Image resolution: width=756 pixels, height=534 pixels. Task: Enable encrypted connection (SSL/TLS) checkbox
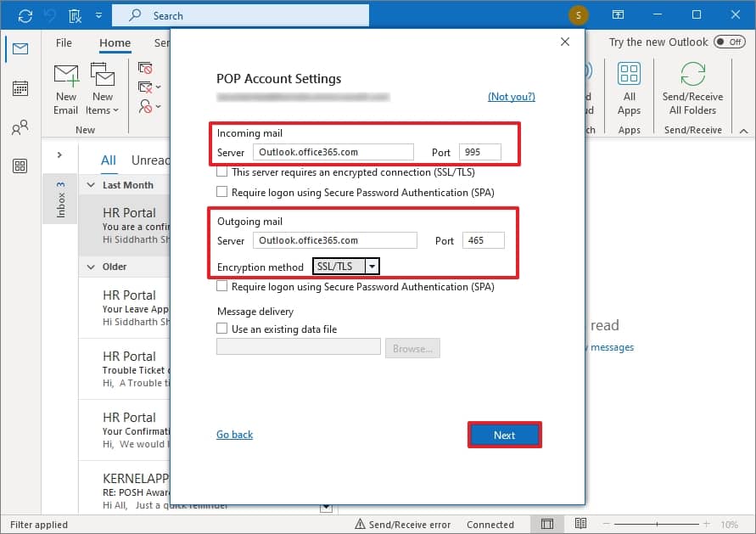click(221, 171)
